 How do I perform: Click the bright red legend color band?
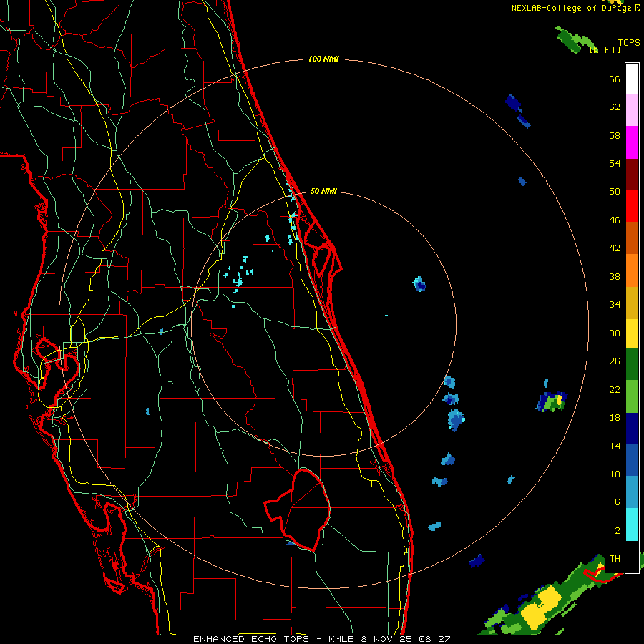pos(632,206)
